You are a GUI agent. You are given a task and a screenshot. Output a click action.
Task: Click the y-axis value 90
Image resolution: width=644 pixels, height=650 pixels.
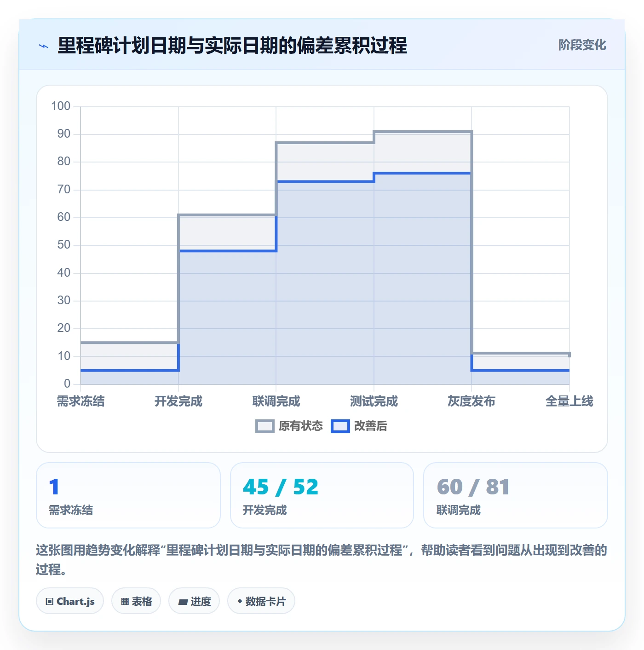64,134
